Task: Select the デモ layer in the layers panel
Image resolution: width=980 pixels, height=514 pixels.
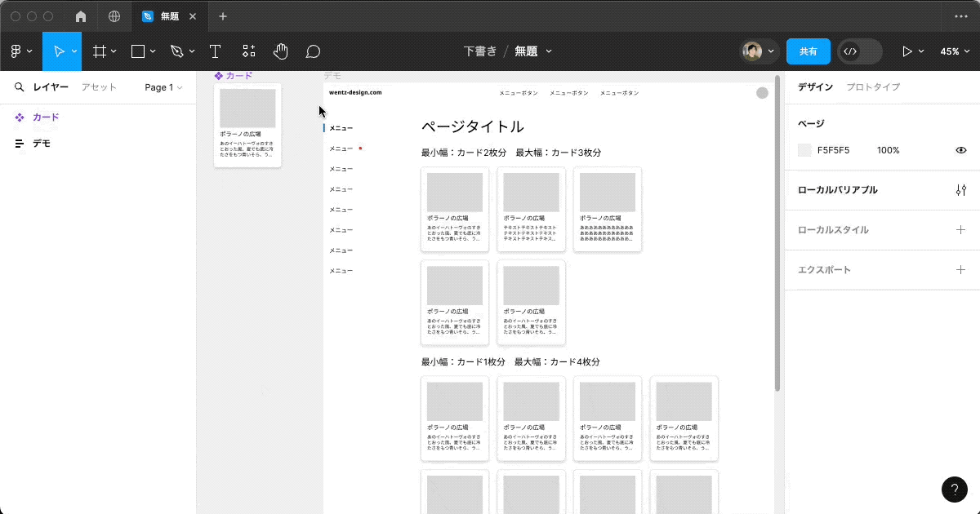Action: (42, 143)
